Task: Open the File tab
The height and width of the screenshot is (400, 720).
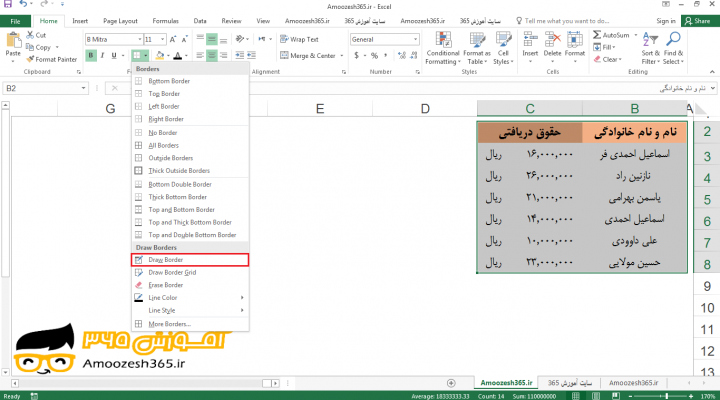Action: click(x=15, y=21)
